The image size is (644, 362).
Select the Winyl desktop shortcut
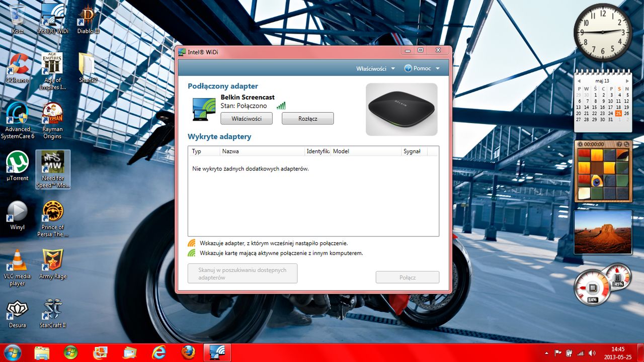(x=18, y=215)
